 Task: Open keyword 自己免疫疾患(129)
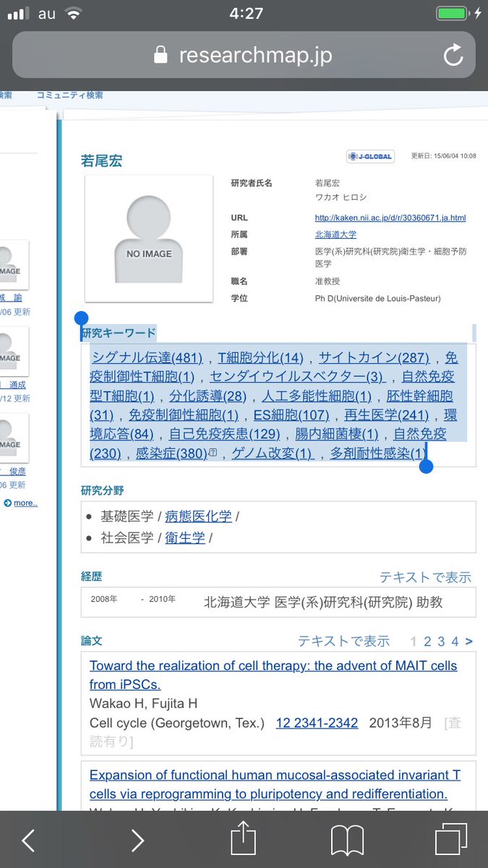pos(224,434)
